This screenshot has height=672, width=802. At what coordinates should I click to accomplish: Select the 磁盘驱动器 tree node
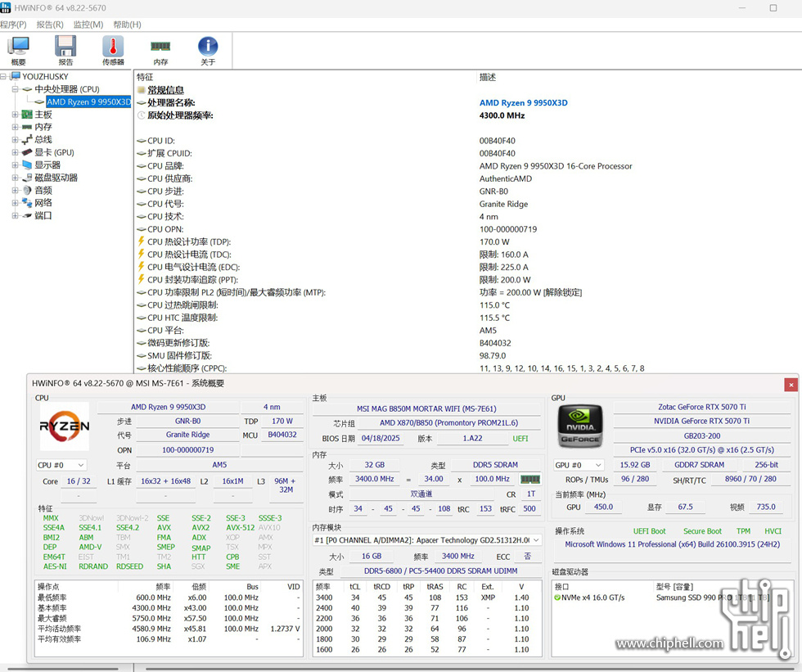[56, 178]
